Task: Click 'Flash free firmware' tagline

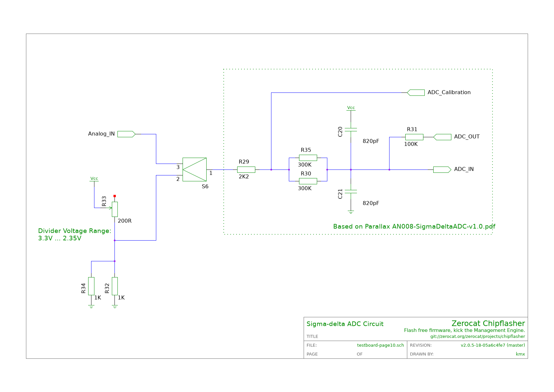Action: [465, 330]
